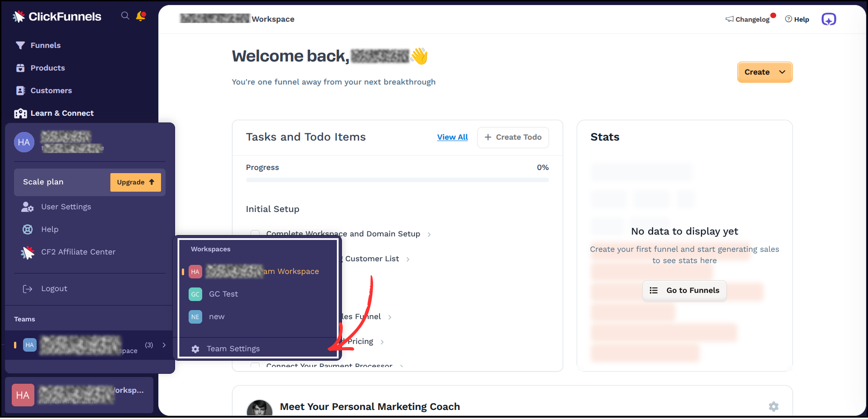Screen dimensions: 868x419
Task: Open Learn & Connect in the sidebar
Action: coord(20,113)
